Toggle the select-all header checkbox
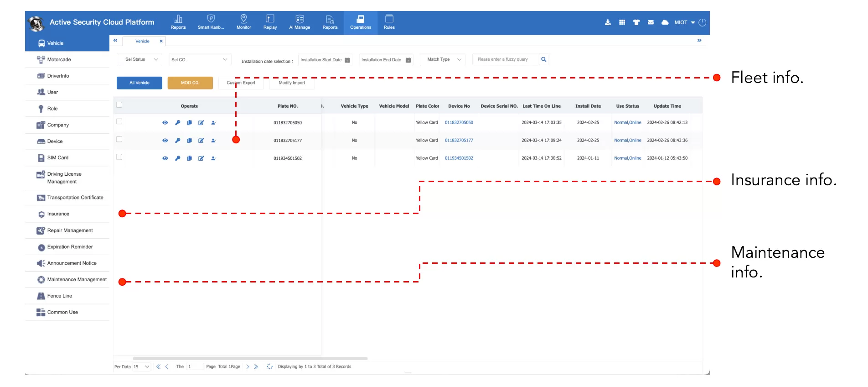 (119, 105)
